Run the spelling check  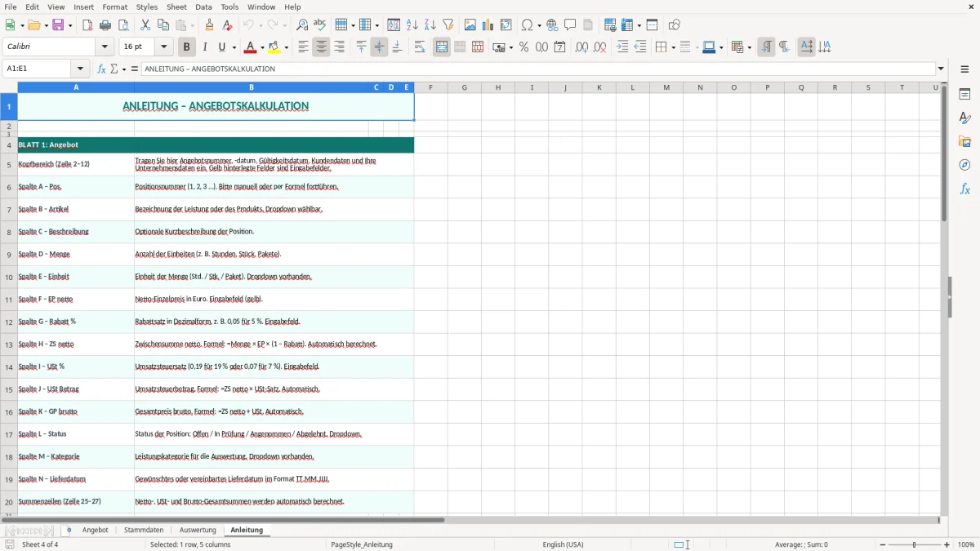click(x=320, y=25)
